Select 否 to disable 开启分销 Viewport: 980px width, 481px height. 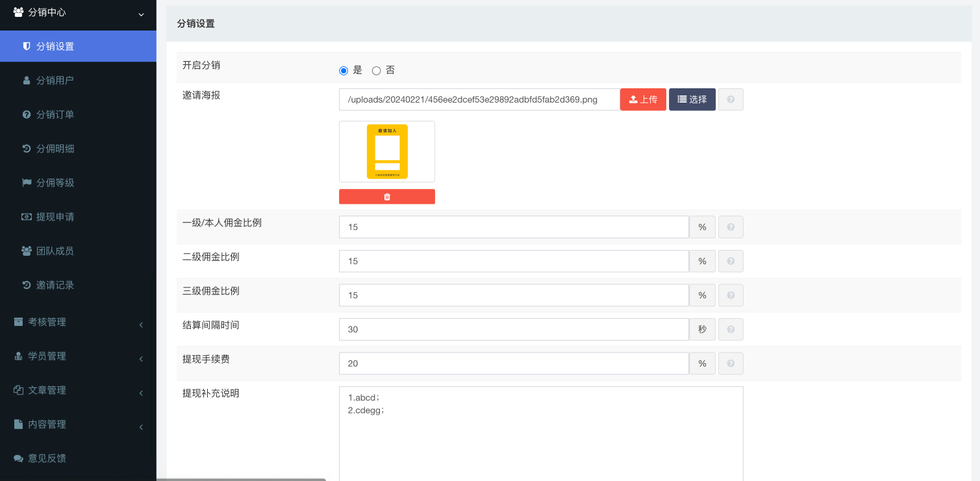[376, 71]
